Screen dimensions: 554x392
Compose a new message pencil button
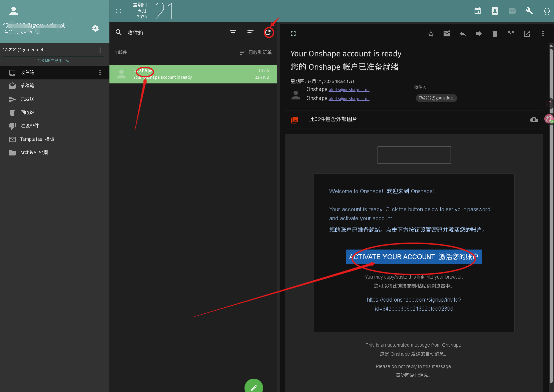point(254,387)
